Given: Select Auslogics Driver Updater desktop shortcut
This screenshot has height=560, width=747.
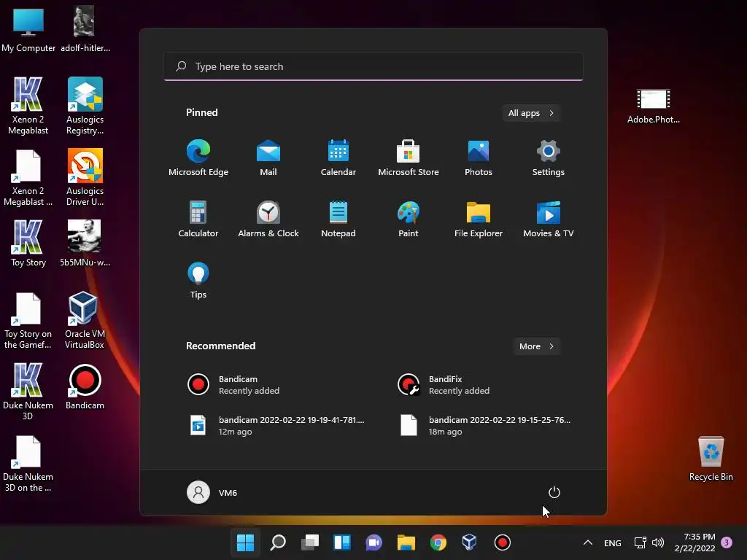Looking at the screenshot, I should (85, 177).
